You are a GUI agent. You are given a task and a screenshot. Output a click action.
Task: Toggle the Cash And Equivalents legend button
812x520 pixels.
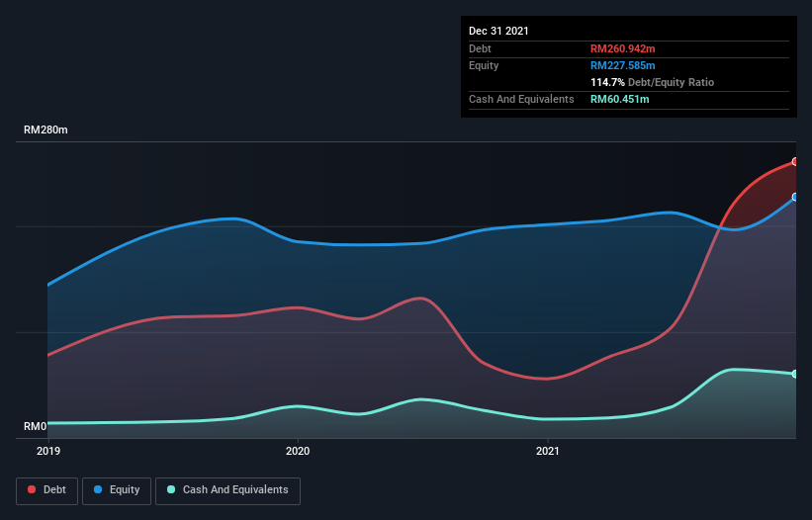pyautogui.click(x=227, y=490)
